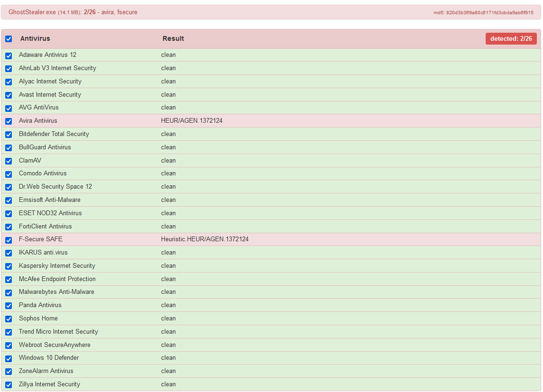Image resolution: width=543 pixels, height=392 pixels.
Task: Toggle the BullGuard Antivirus checkbox
Action: [9, 147]
